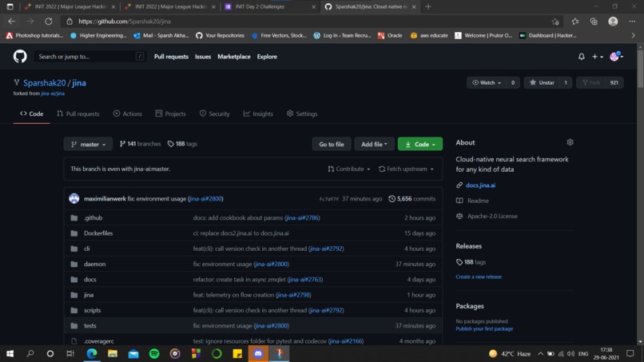Open the Apache-2.0 License link

coord(492,216)
